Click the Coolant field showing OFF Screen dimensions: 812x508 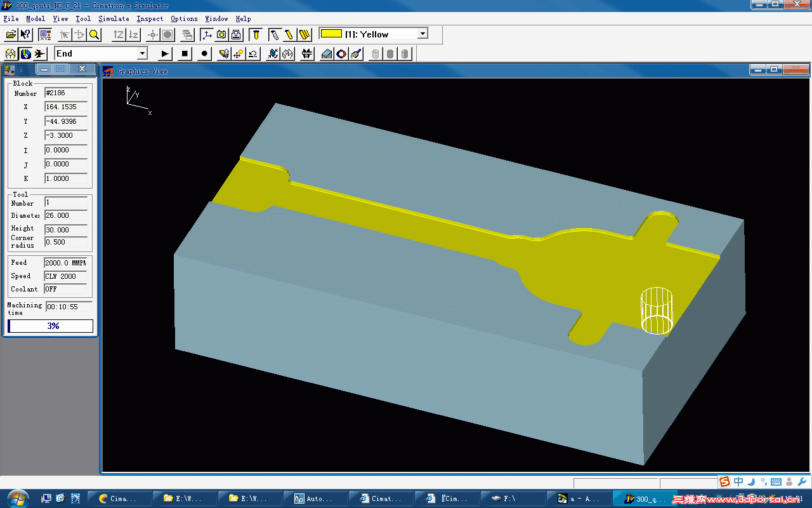coord(66,289)
